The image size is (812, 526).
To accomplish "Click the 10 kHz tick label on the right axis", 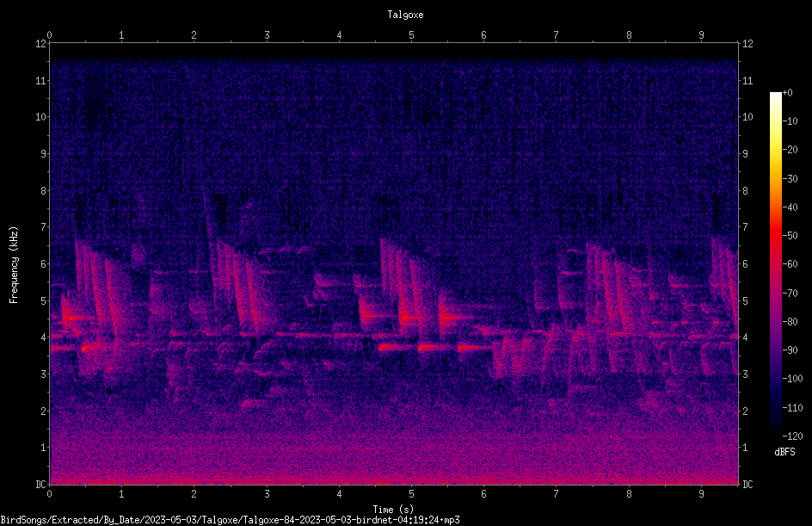I will click(x=747, y=117).
